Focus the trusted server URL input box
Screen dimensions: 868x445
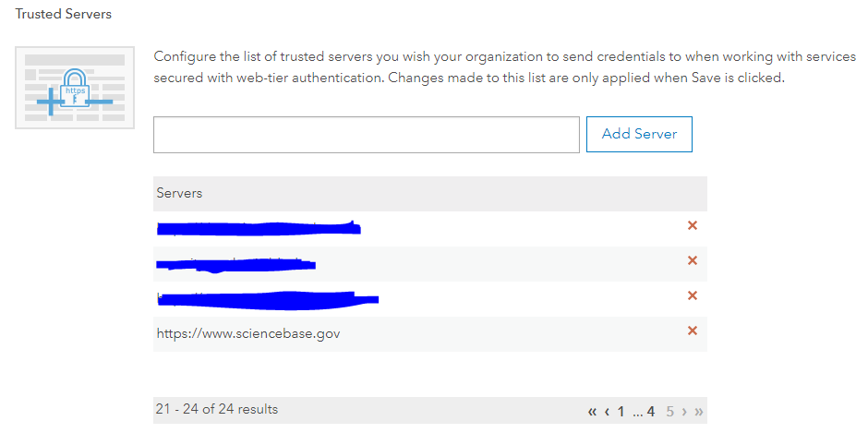pos(367,135)
